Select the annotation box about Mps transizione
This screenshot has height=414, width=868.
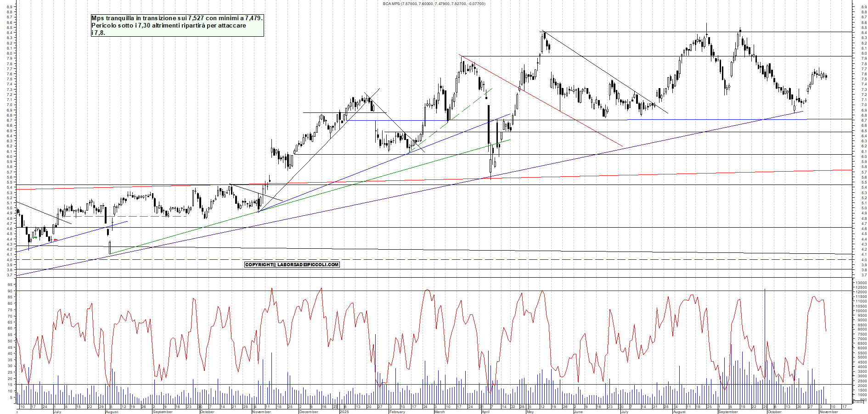point(178,26)
